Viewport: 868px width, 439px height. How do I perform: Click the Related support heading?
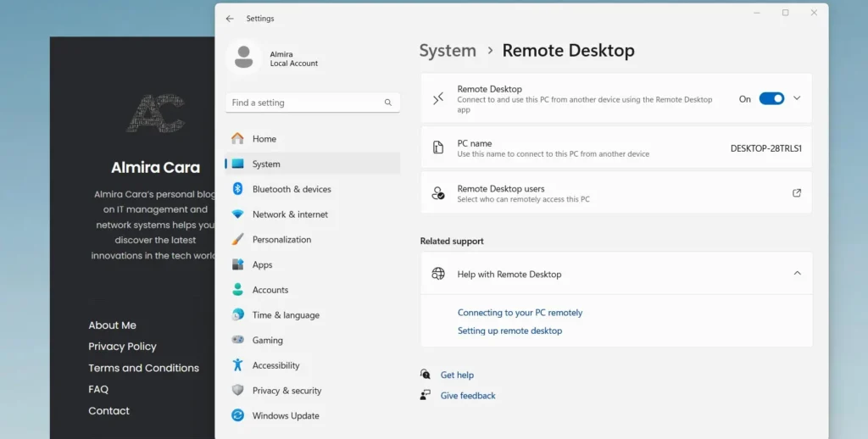(452, 241)
